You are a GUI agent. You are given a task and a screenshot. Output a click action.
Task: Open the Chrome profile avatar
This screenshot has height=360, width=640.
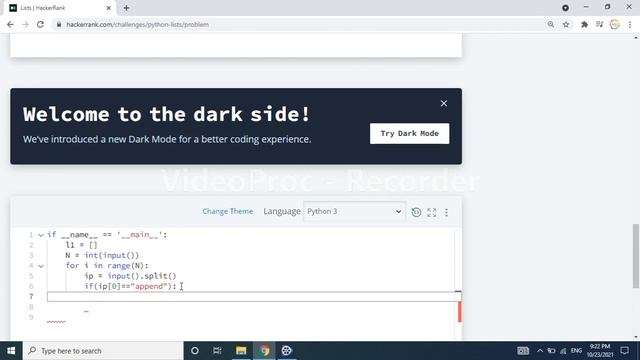pos(615,24)
